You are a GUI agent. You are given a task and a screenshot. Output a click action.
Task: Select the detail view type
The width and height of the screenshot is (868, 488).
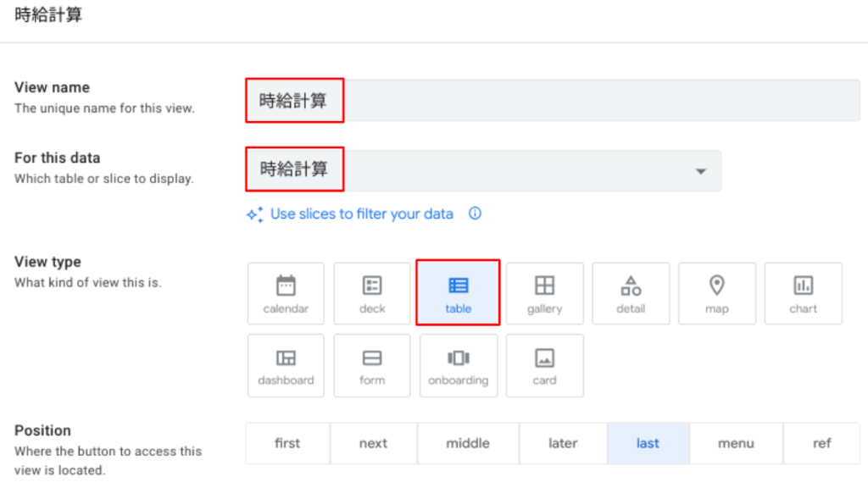coord(631,293)
